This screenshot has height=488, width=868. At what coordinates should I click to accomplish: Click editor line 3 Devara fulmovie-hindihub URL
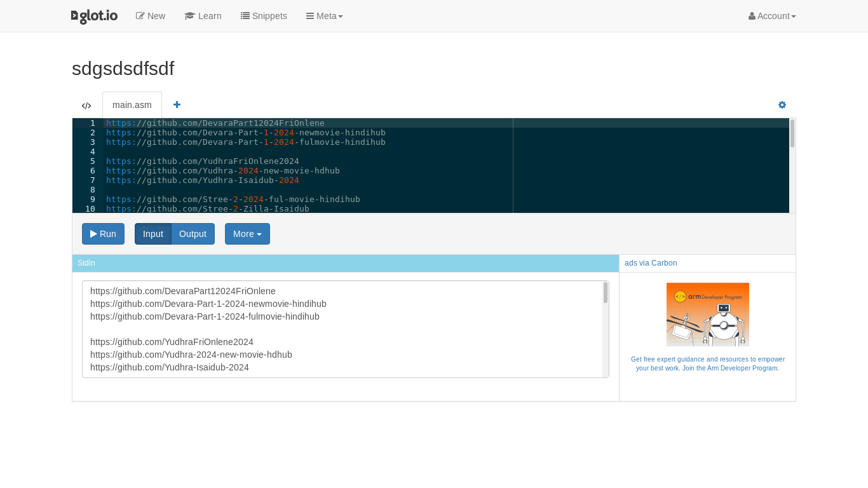click(246, 142)
